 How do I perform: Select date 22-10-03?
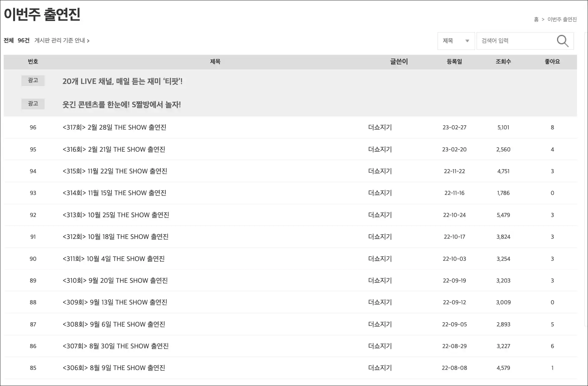coord(454,259)
